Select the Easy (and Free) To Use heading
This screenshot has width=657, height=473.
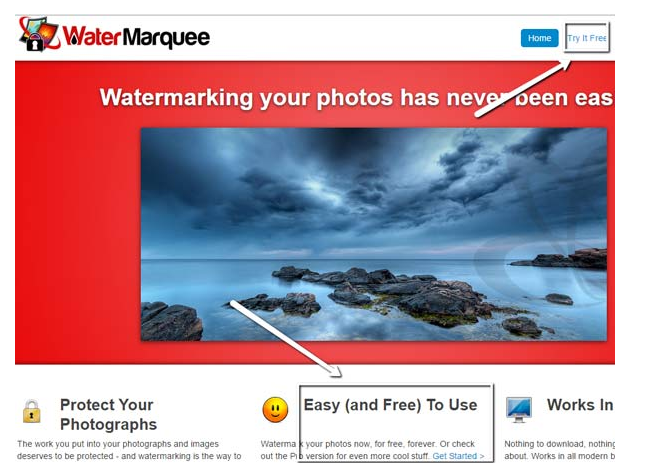390,405
